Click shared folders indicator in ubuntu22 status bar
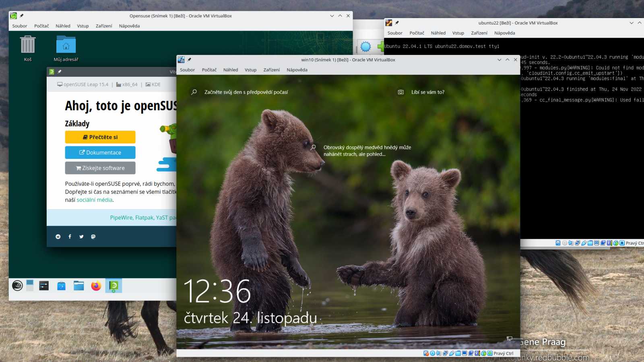 [x=590, y=243]
